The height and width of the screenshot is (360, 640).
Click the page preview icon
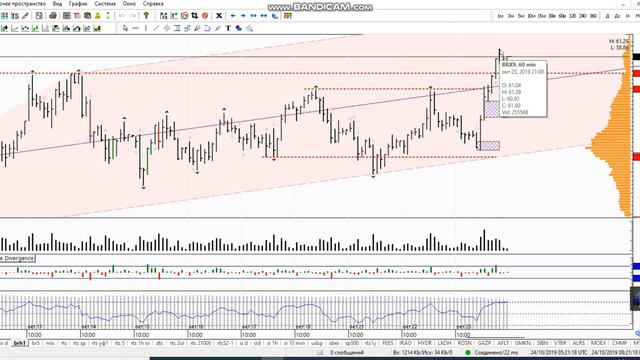coord(39,16)
